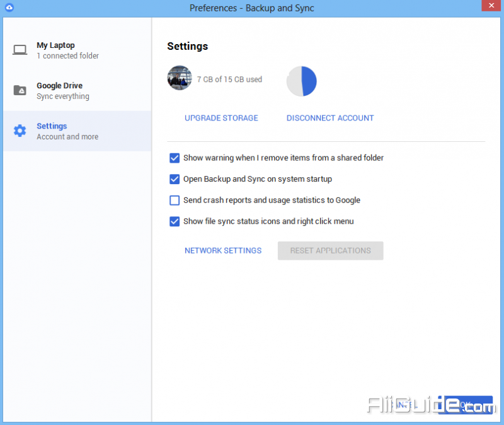Open Network Settings
The height and width of the screenshot is (425, 504).
(x=223, y=250)
